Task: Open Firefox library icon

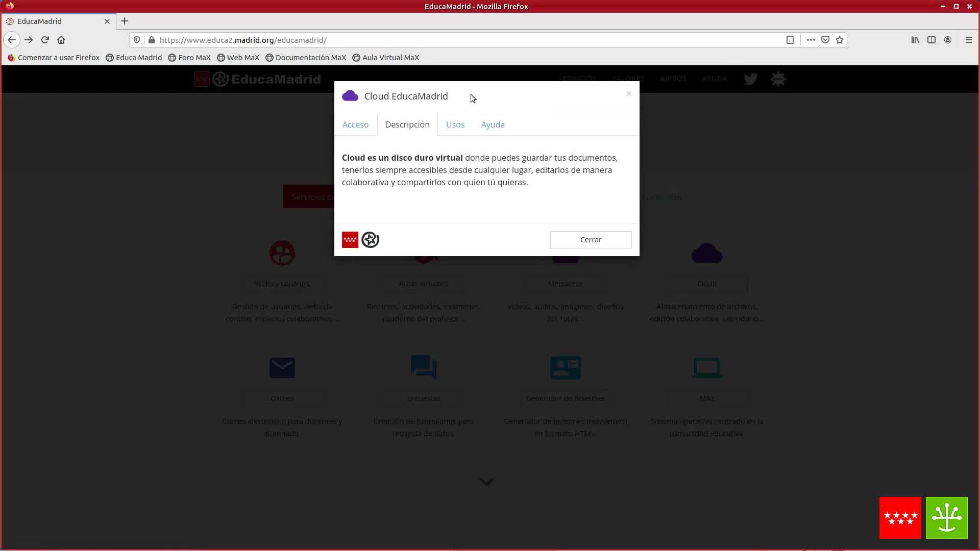Action: point(915,40)
